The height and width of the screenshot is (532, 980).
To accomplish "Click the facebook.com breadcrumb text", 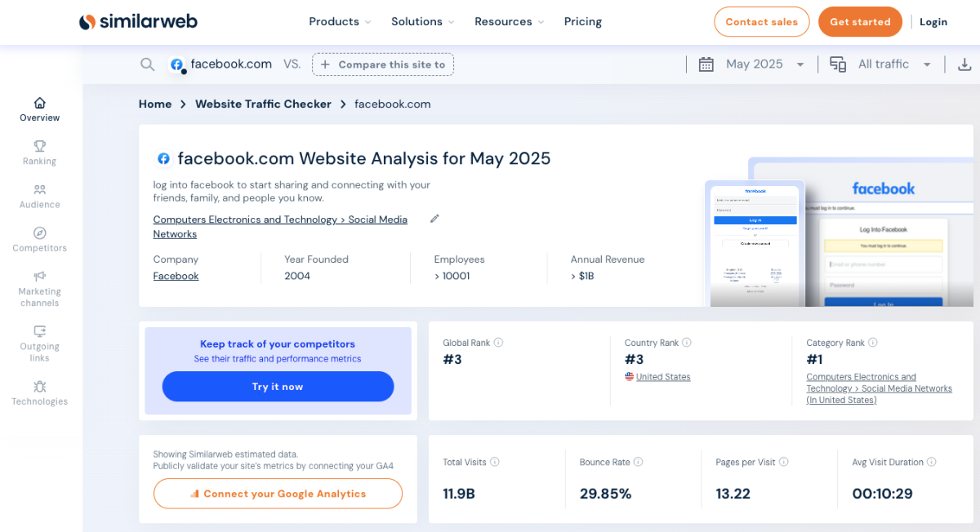I will (x=393, y=104).
